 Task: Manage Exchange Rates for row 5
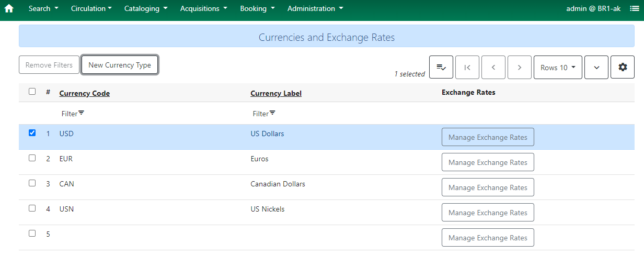(488, 238)
